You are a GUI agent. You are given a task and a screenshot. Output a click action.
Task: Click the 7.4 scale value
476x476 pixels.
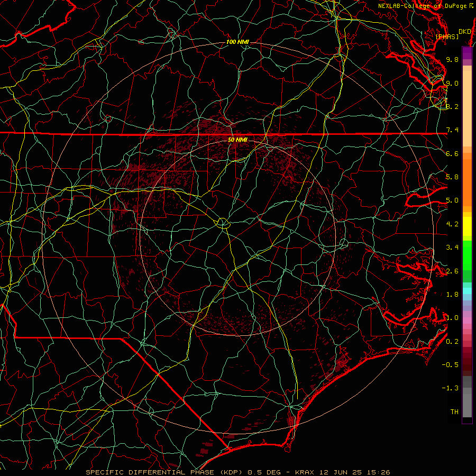pyautogui.click(x=452, y=130)
